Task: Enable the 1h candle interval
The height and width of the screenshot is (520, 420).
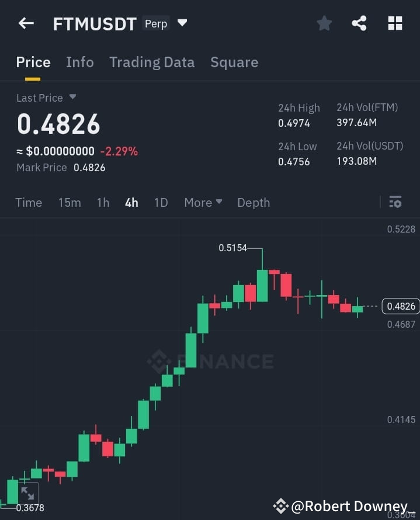Action: [x=103, y=202]
